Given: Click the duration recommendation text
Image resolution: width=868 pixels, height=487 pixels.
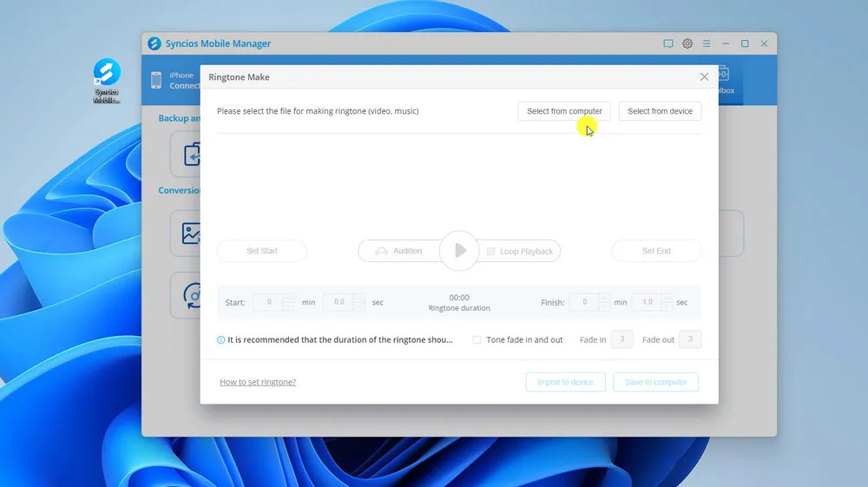Looking at the screenshot, I should (x=340, y=339).
